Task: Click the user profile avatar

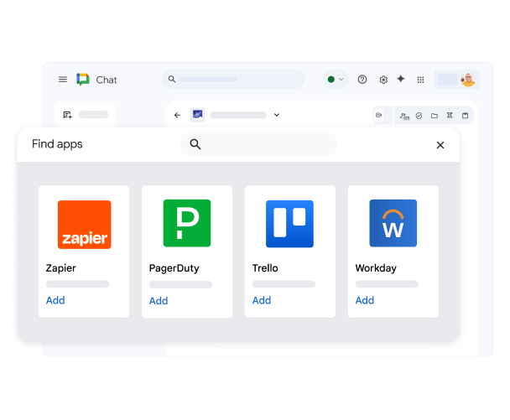Action: coord(468,80)
